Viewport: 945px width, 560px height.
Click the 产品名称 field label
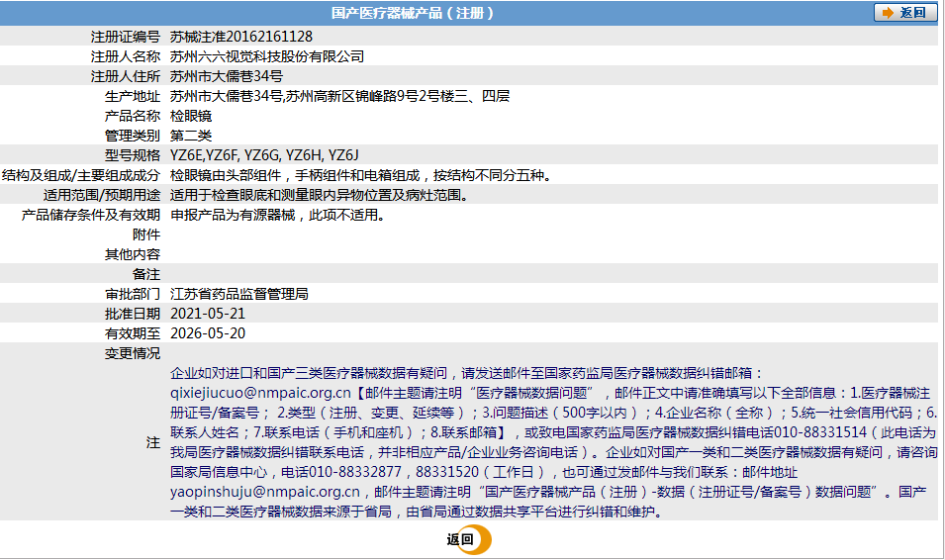(x=133, y=116)
